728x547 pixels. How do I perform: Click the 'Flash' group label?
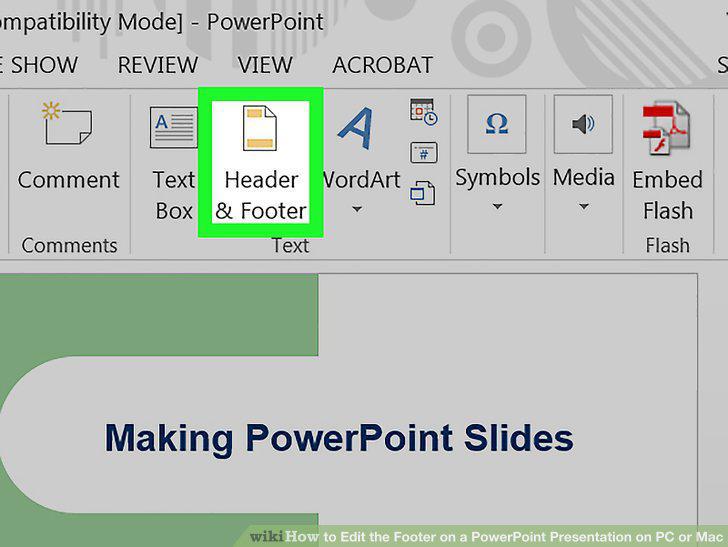(x=668, y=245)
